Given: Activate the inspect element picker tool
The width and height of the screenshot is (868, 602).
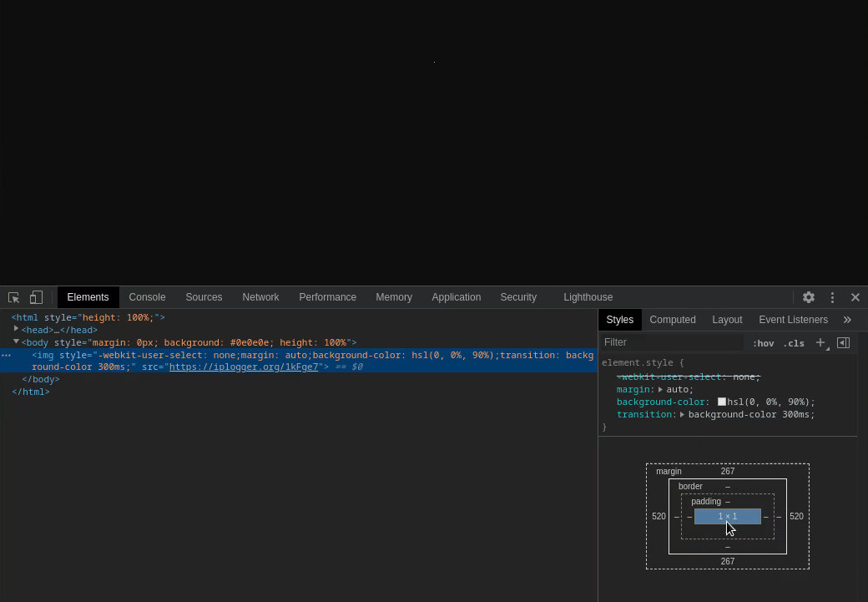Looking at the screenshot, I should click(14, 297).
